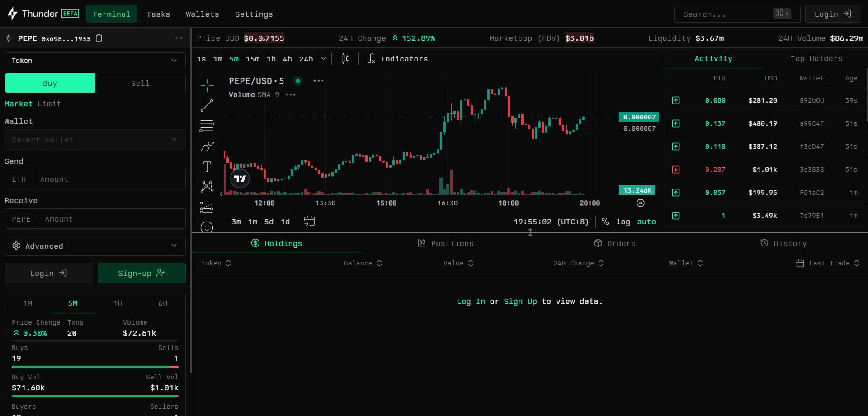Screen dimensions: 868x416
Task: Select the brush drawing tool
Action: pos(207,147)
